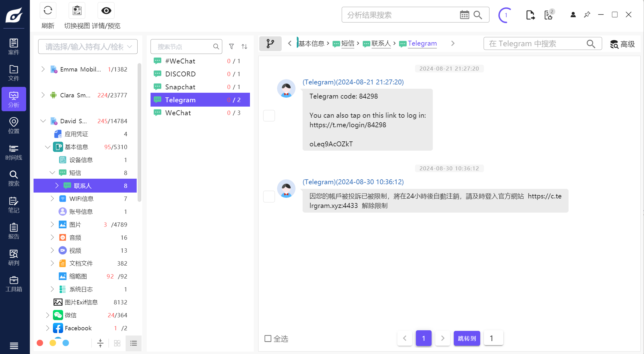The width and height of the screenshot is (644, 354).
Task: Check the box beside Telegram code message
Action: (x=269, y=116)
